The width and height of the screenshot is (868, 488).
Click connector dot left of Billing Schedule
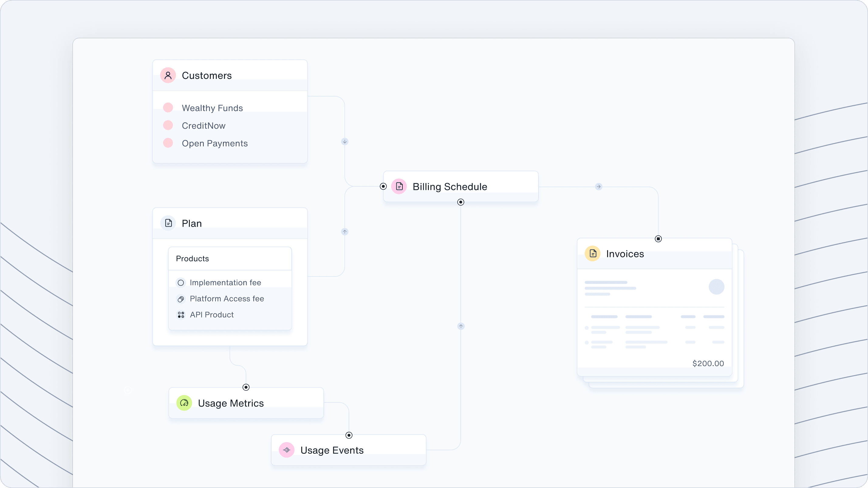tap(383, 186)
